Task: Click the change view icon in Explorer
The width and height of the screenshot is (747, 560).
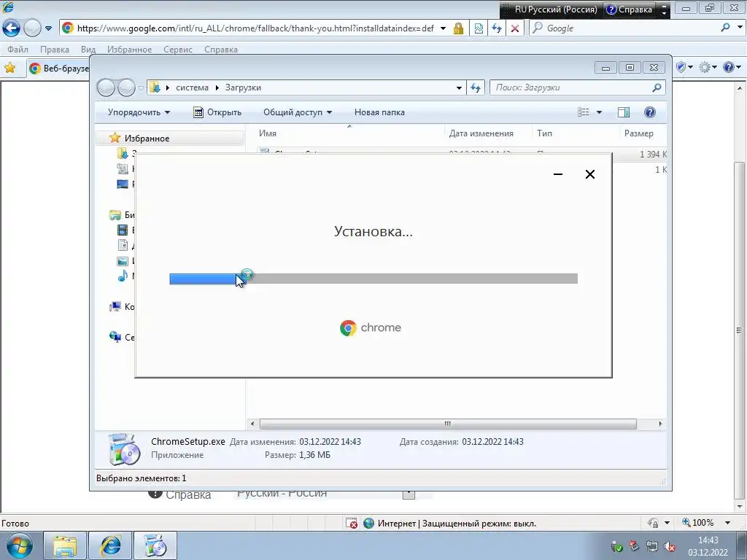Action: (x=584, y=112)
